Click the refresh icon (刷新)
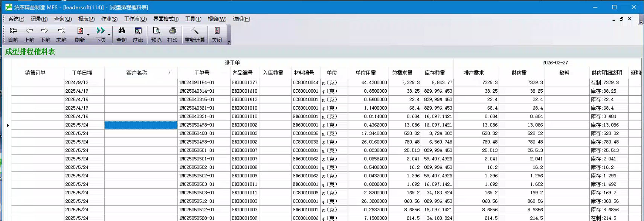The height and width of the screenshot is (221, 644). [x=80, y=34]
